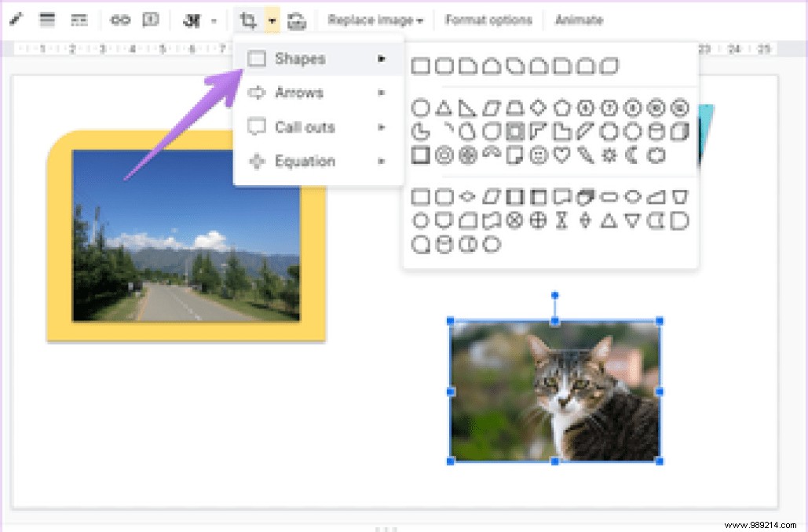Click the insert link icon
This screenshot has width=808, height=532.
tap(119, 20)
